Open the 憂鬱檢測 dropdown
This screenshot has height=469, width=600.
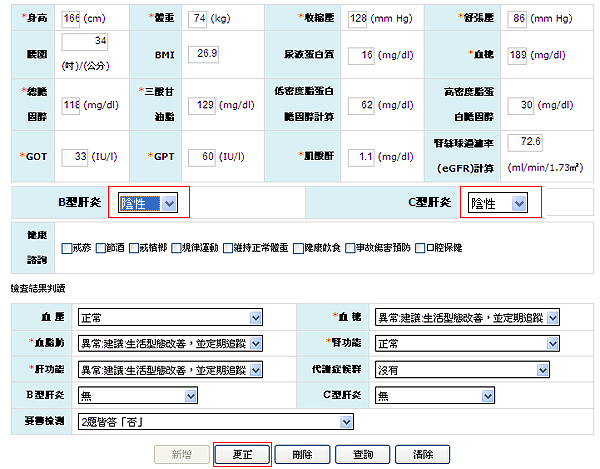click(216, 421)
